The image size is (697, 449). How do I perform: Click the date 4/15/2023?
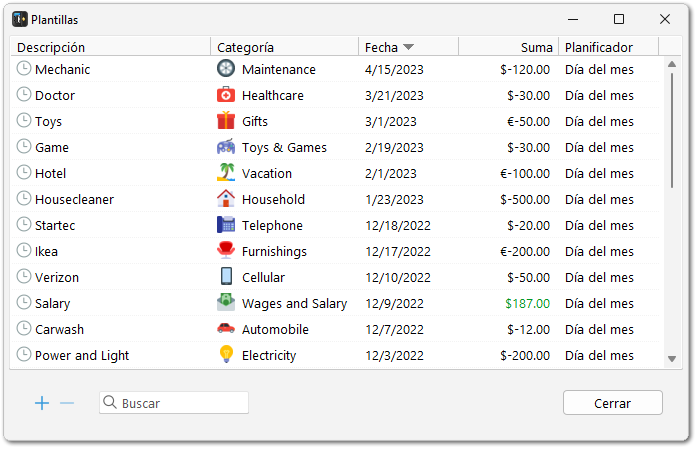[394, 69]
